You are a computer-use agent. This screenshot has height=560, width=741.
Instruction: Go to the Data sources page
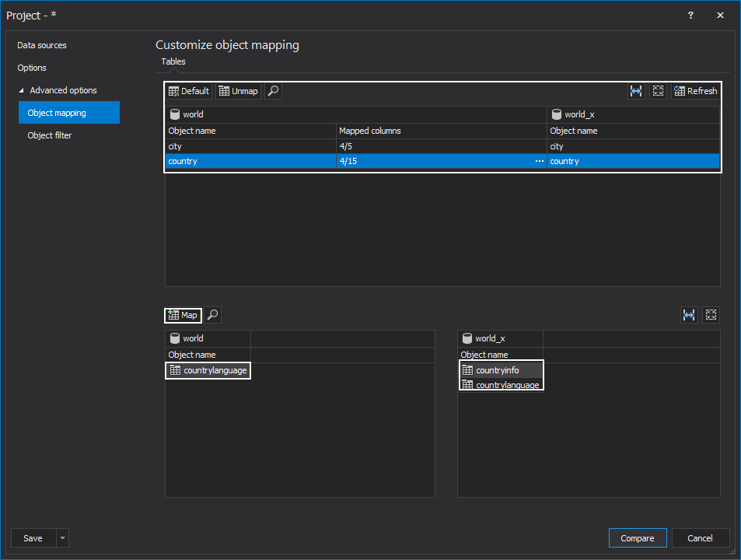pos(40,45)
